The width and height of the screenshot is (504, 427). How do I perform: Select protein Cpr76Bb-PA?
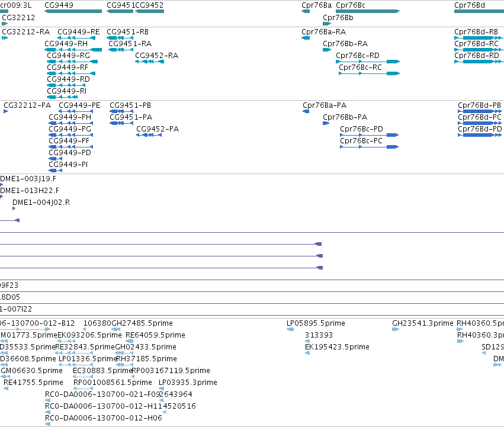point(345,117)
